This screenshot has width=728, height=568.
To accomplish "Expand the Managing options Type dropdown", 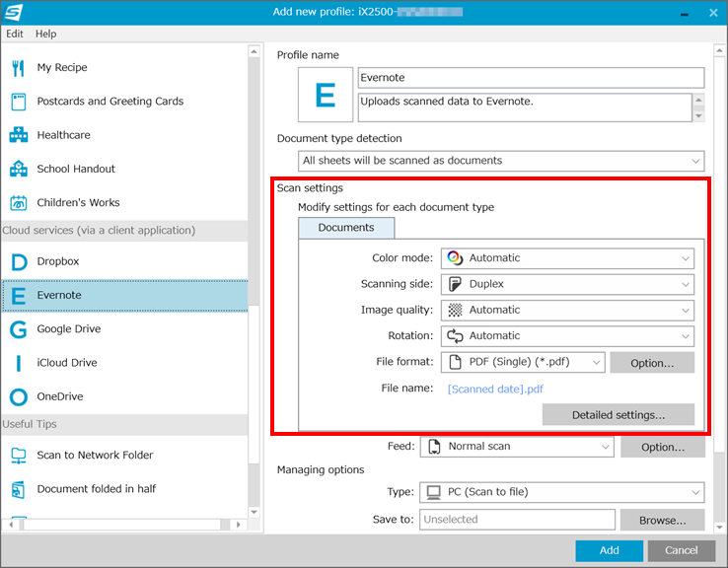I will [562, 492].
